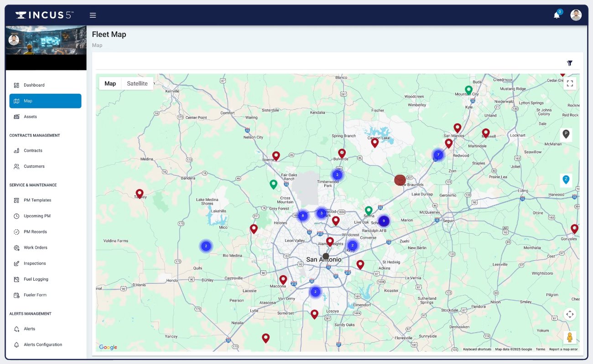Open the map filter funnel icon
The width and height of the screenshot is (593, 364).
click(569, 63)
